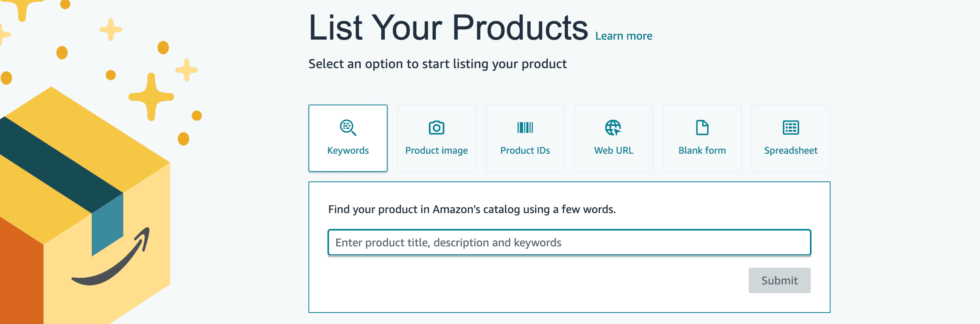Select the Keywords magnifier icon
This screenshot has width=980, height=324.
tap(348, 128)
